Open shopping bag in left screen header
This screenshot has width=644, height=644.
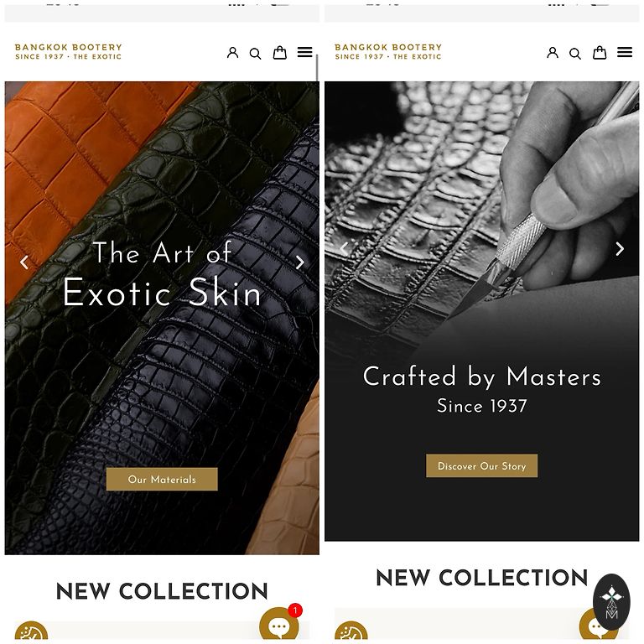tap(280, 53)
